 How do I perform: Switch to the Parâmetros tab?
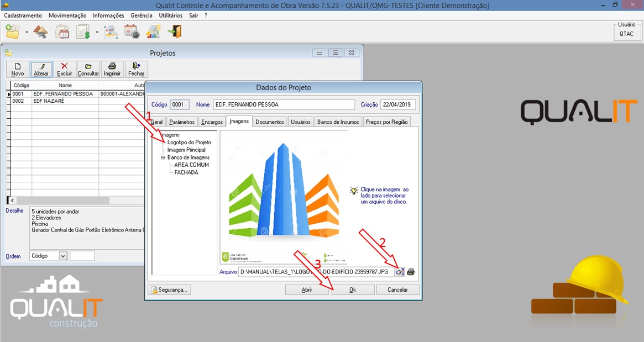(x=182, y=122)
